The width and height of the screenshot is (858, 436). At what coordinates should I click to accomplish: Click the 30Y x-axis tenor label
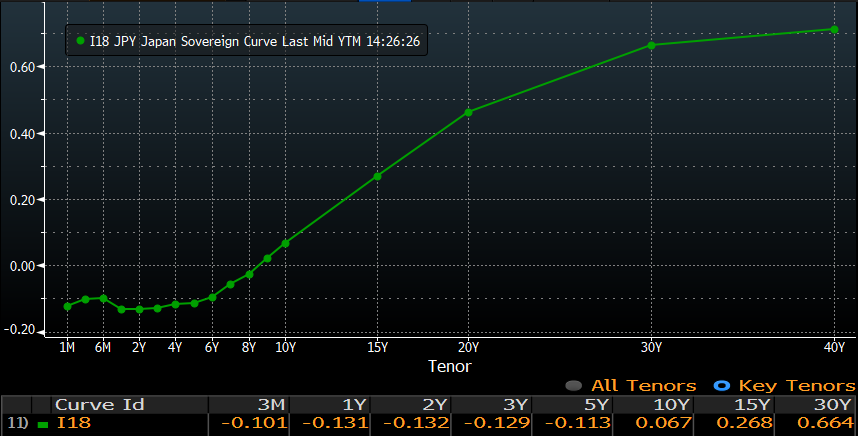[x=651, y=347]
